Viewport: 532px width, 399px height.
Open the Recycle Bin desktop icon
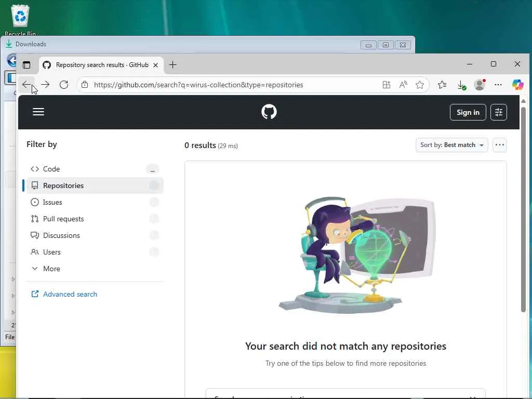click(x=20, y=20)
